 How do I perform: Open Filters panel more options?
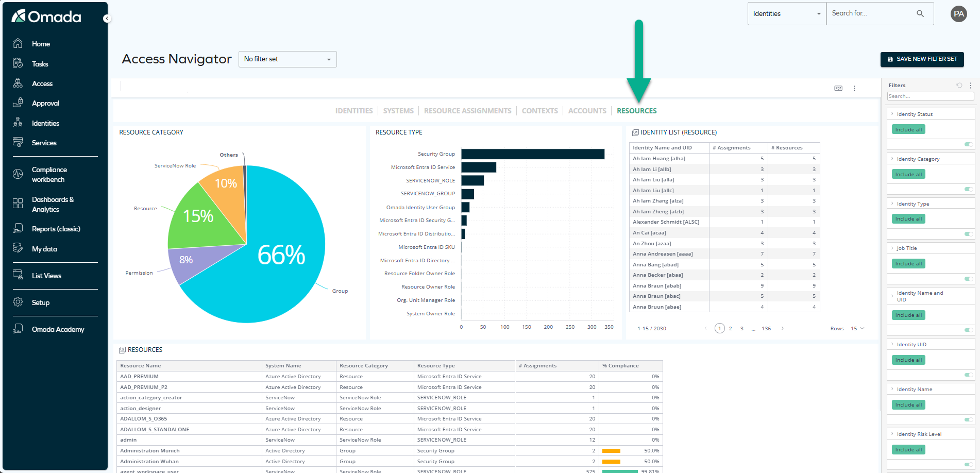coord(971,86)
